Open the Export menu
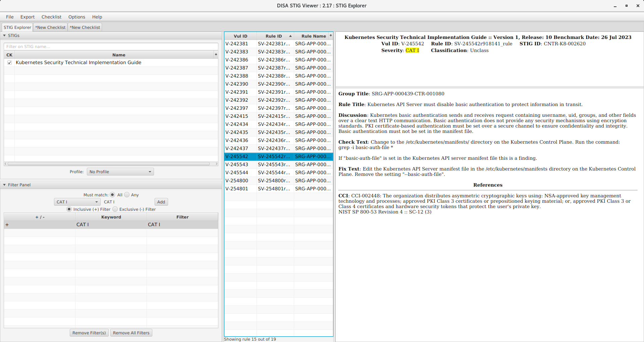This screenshot has height=342, width=644. click(x=28, y=17)
